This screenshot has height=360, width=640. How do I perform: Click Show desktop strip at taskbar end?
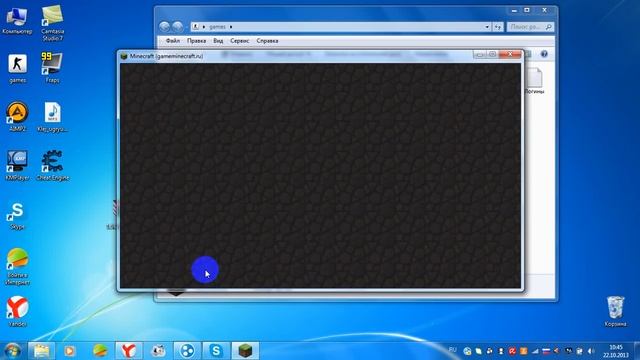637,351
